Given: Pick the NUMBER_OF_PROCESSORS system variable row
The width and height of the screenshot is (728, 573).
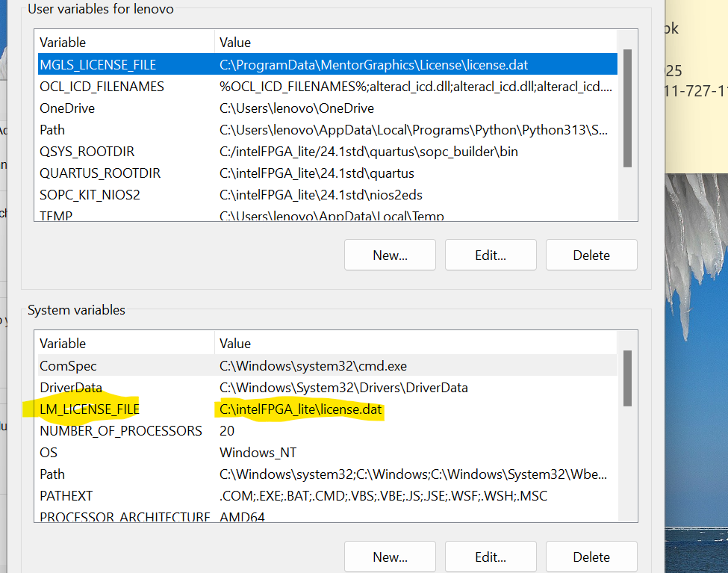Looking at the screenshot, I should 121,431.
